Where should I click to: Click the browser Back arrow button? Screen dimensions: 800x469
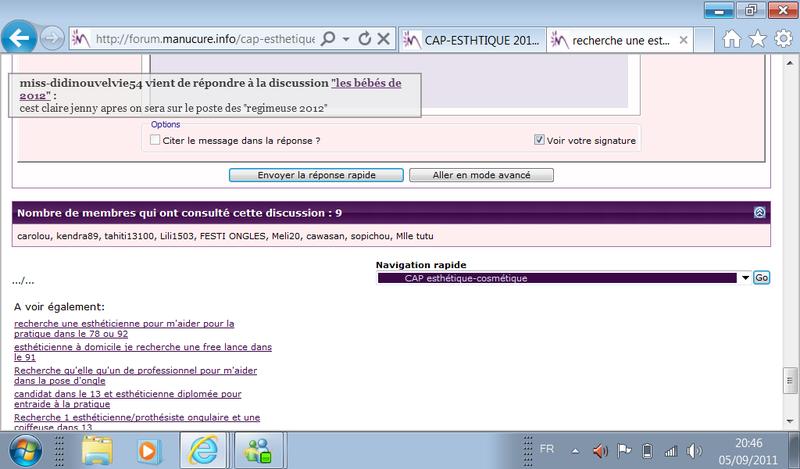click(x=24, y=39)
